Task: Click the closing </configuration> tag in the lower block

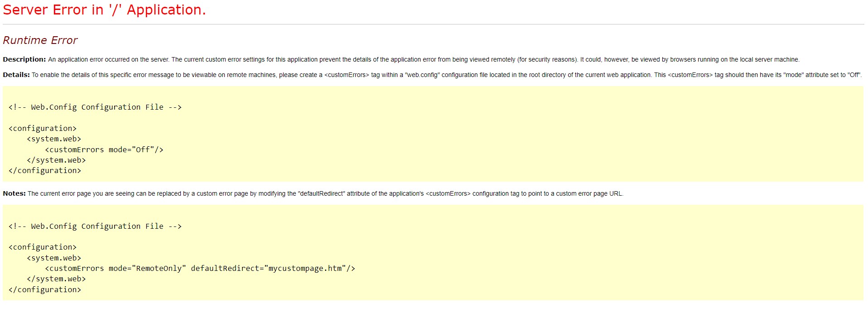Action: pos(45,289)
